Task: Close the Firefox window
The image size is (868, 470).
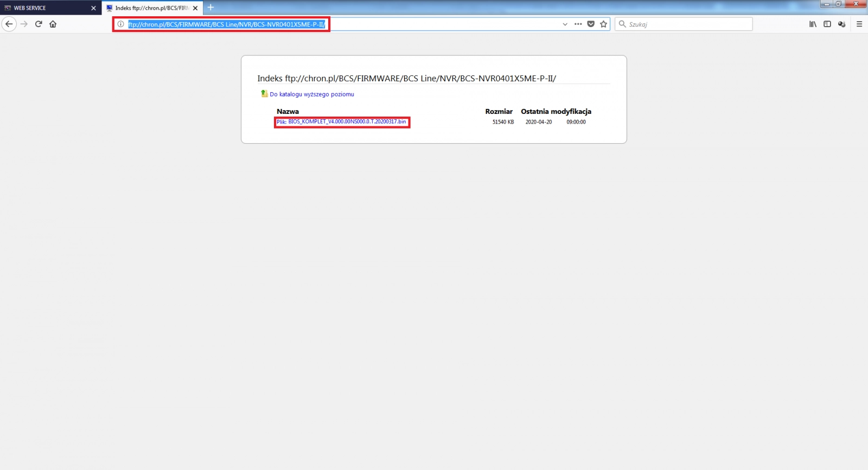Action: 856,4
